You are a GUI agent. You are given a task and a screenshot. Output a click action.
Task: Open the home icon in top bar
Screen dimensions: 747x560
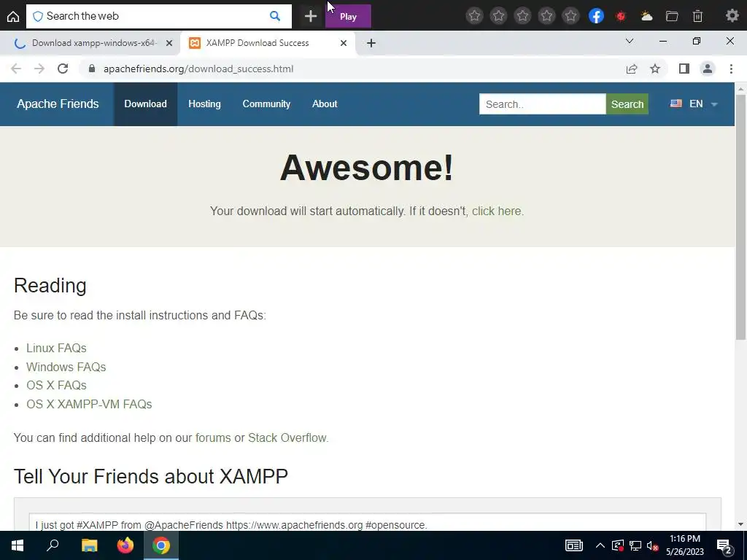tap(13, 16)
